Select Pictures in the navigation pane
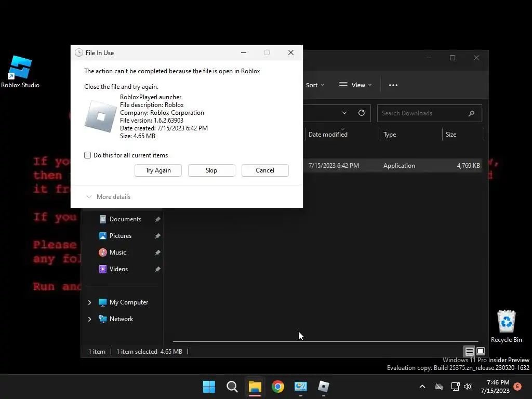 tap(121, 236)
